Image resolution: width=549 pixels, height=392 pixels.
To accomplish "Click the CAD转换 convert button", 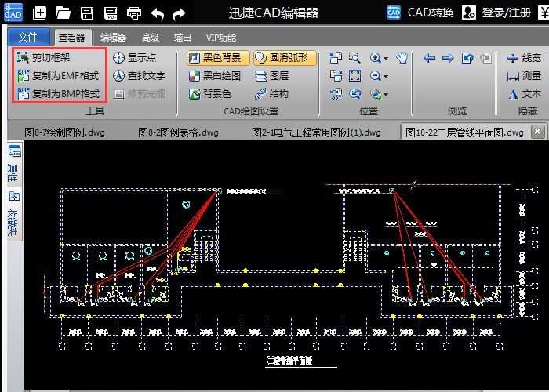I will point(420,13).
